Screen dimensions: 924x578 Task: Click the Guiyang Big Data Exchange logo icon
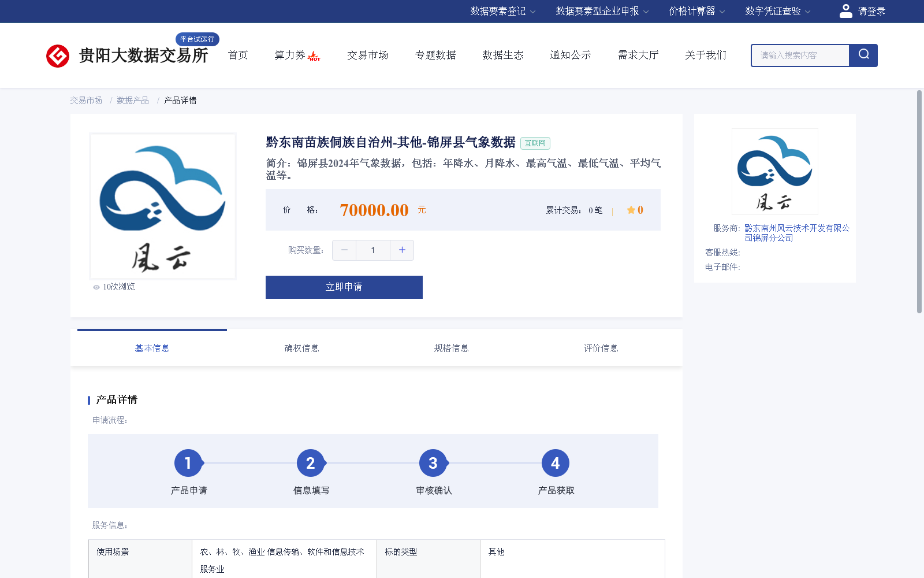tap(58, 56)
